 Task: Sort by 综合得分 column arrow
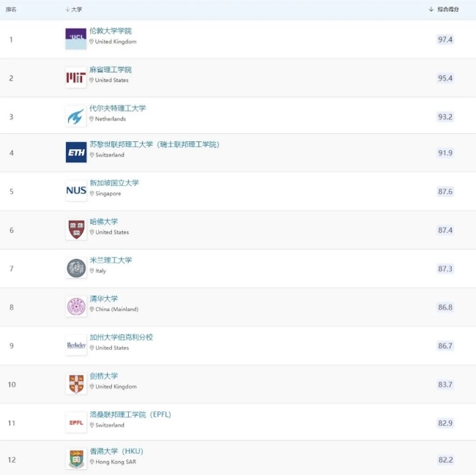(x=431, y=10)
